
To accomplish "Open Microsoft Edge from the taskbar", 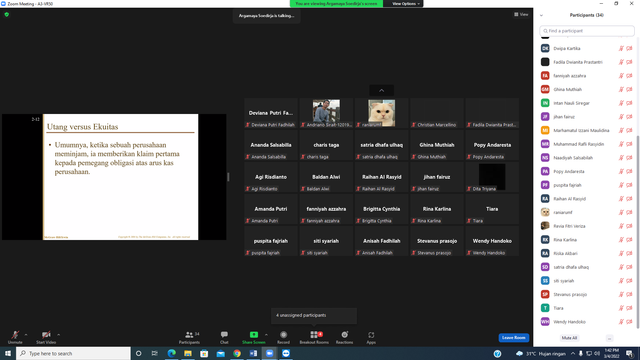I will [171, 353].
